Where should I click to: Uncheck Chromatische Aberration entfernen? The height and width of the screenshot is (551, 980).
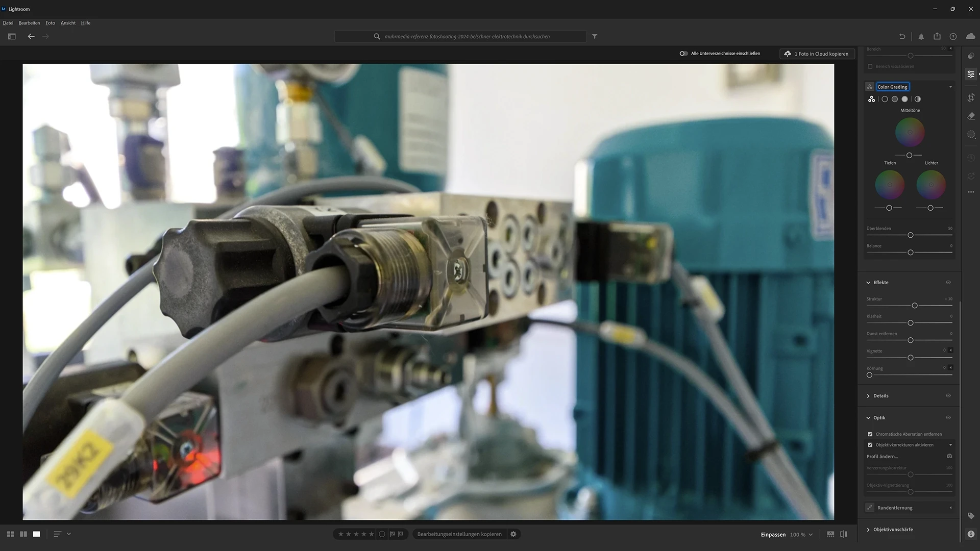(870, 434)
